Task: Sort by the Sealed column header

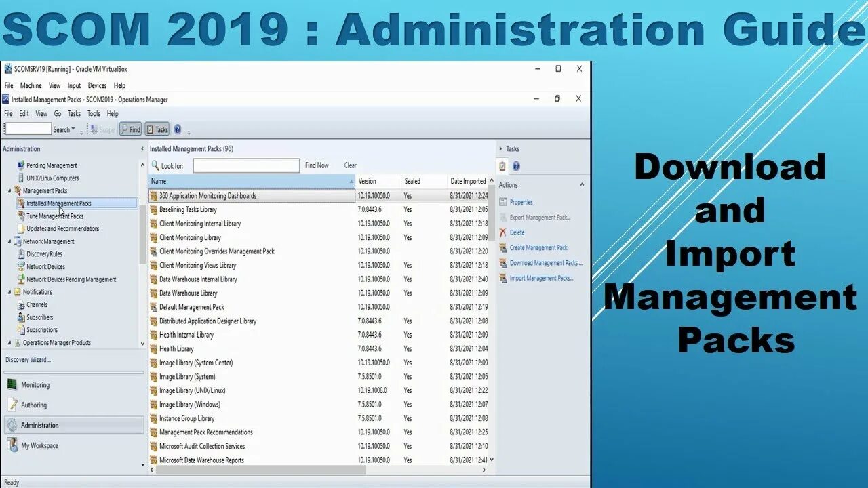Action: [425, 181]
